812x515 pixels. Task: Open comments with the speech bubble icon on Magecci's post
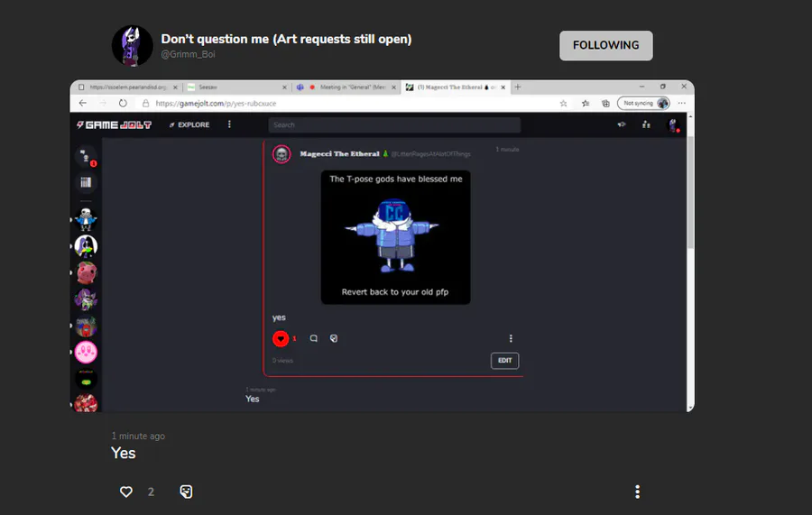(313, 338)
